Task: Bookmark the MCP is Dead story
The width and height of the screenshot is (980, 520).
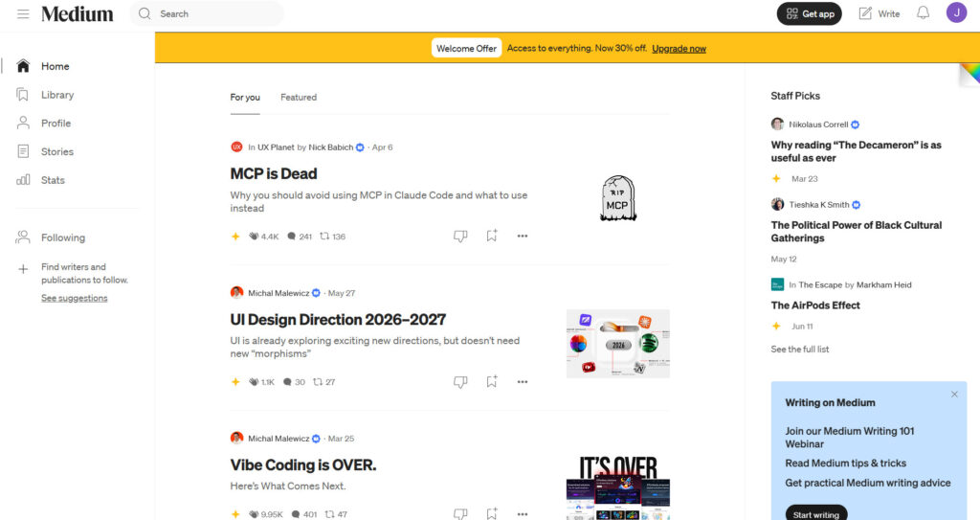Action: 492,236
